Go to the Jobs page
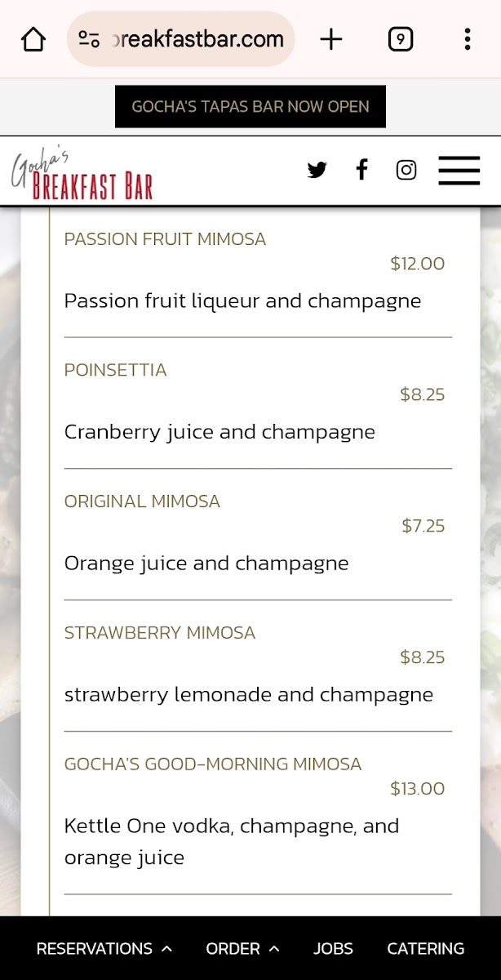 pos(333,948)
